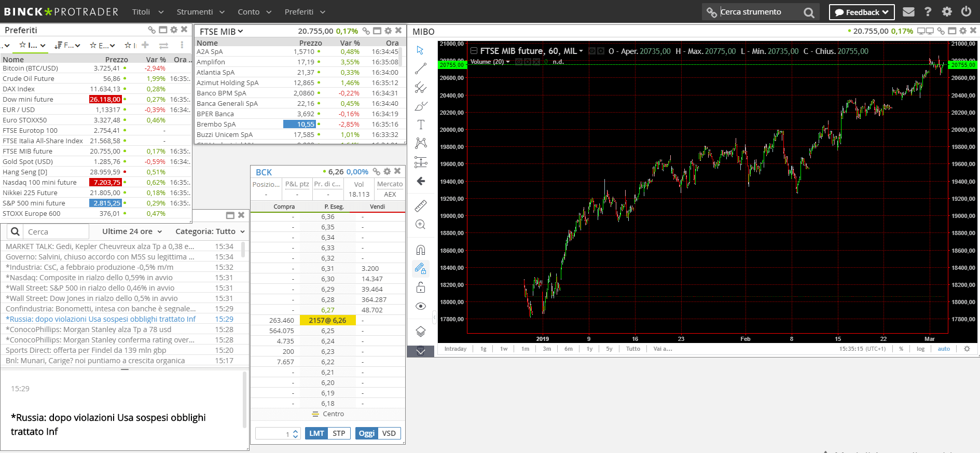Select the pattern drawing tool
Image resolution: width=980 pixels, height=453 pixels.
pyautogui.click(x=421, y=143)
